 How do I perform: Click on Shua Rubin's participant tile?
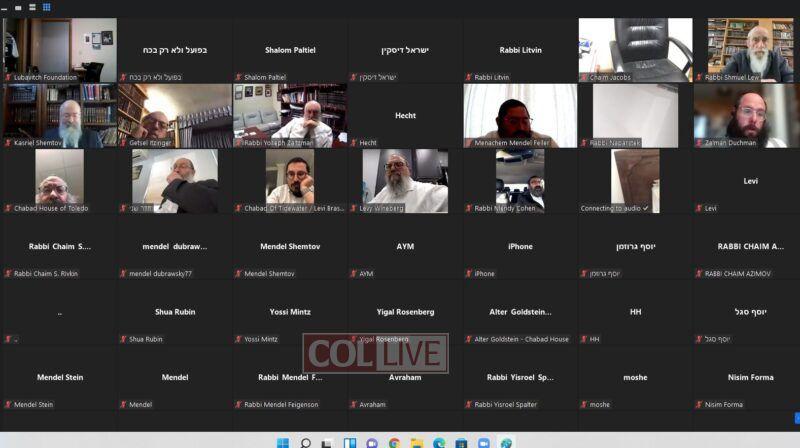point(175,312)
